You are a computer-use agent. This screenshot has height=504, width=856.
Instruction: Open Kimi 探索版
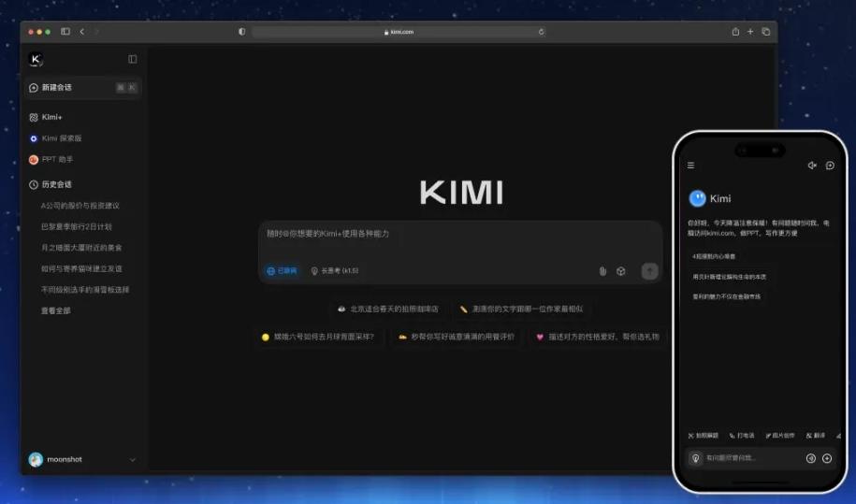pyautogui.click(x=55, y=138)
